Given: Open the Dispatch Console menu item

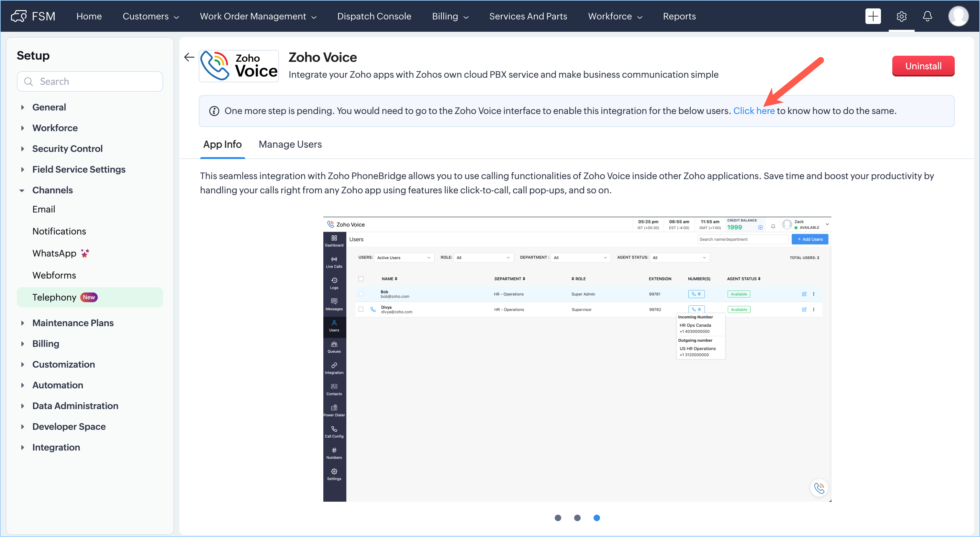Looking at the screenshot, I should pos(374,17).
